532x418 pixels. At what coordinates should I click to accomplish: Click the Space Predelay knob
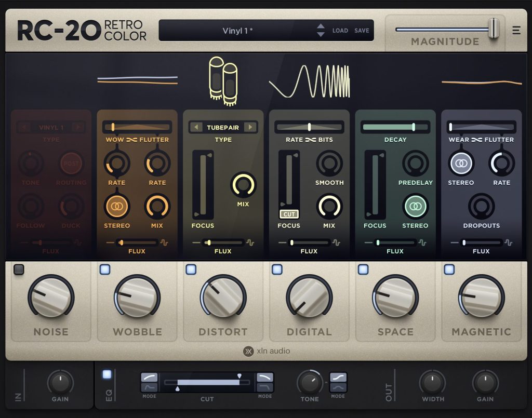415,164
